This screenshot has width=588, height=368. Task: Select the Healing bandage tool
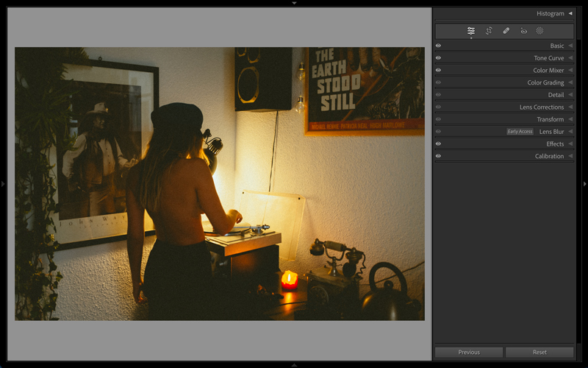click(506, 31)
